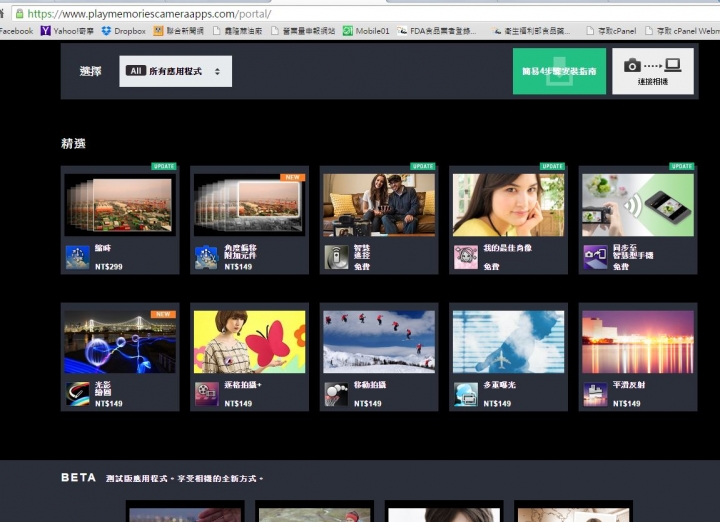Click the 角度偏移附加元件 app icon
Screen dimensions: 720x522
207,257
